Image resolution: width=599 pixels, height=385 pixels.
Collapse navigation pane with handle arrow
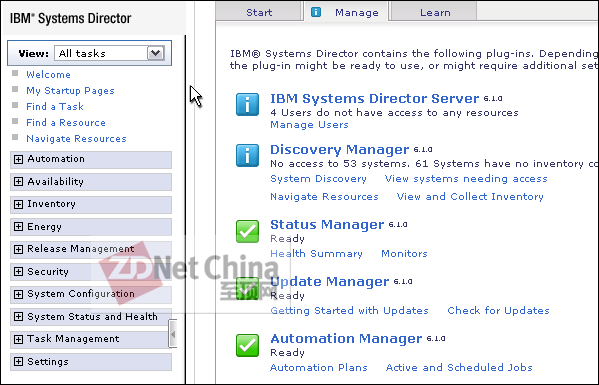click(173, 334)
